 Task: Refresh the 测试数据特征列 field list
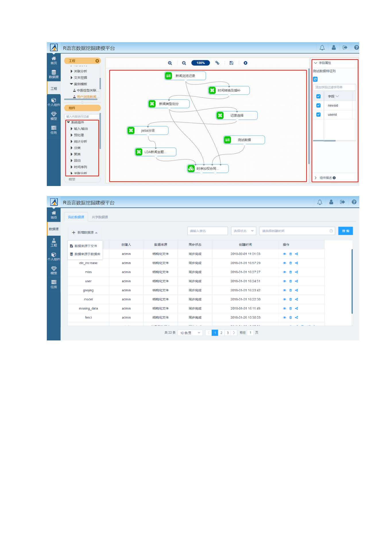coord(315,79)
